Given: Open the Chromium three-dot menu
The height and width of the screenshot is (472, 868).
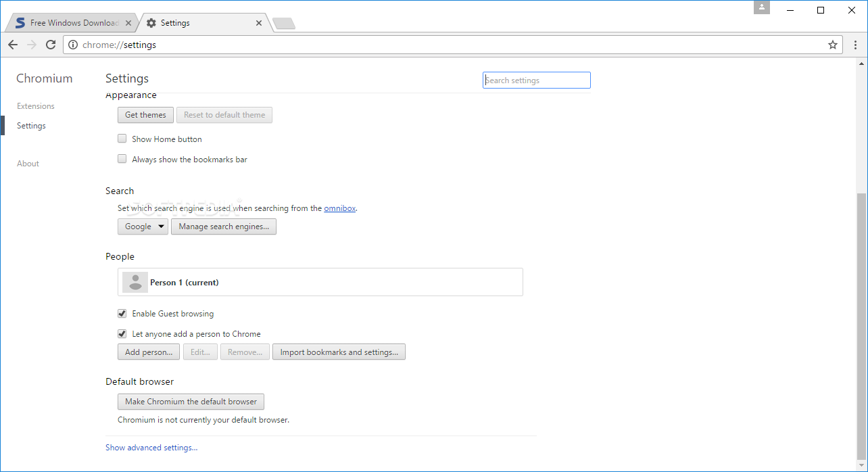Looking at the screenshot, I should pyautogui.click(x=855, y=45).
